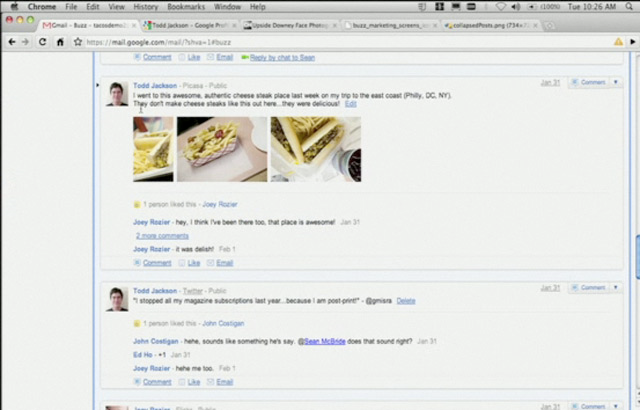Click the yellow warning icon in address bar
Image resolution: width=640 pixels, height=410 pixels.
coord(618,42)
